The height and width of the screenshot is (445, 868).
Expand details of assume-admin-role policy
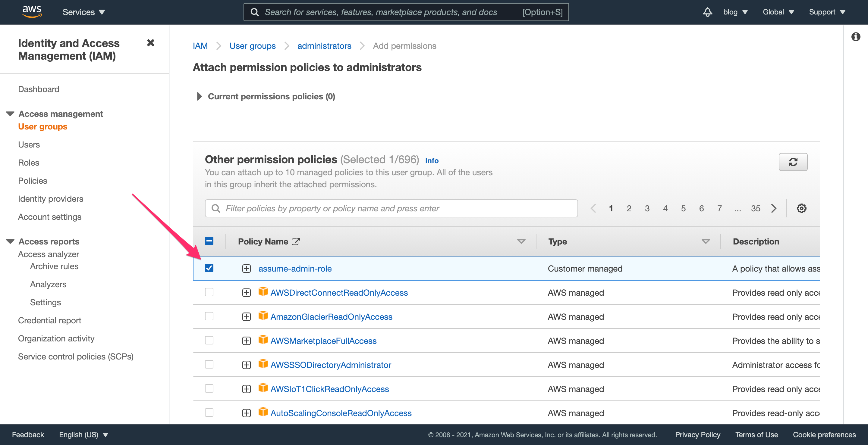246,269
